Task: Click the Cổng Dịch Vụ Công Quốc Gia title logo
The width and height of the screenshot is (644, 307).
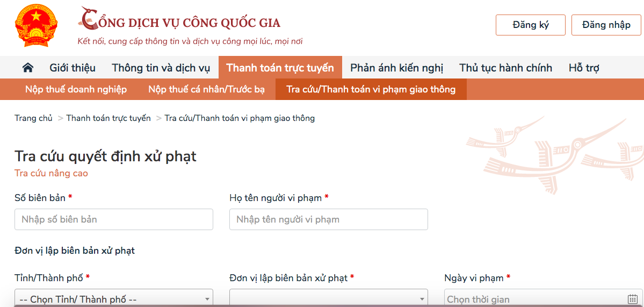Action: coord(180,19)
